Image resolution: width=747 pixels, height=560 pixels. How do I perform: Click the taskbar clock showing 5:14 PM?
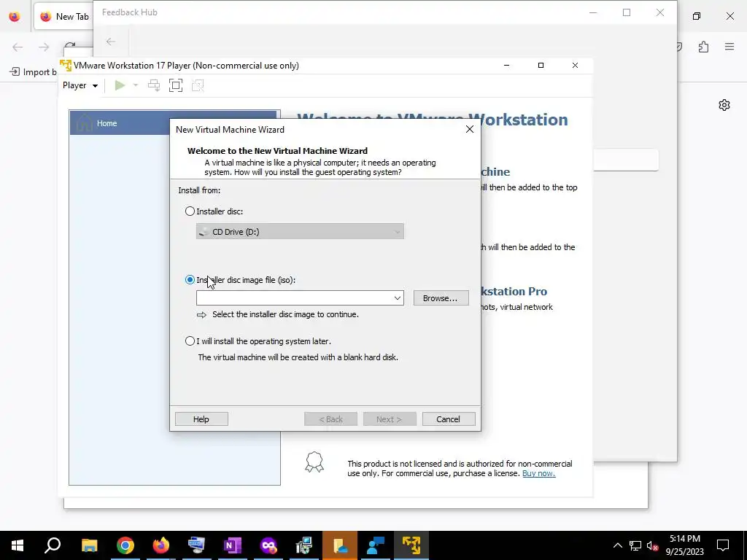pyautogui.click(x=685, y=545)
